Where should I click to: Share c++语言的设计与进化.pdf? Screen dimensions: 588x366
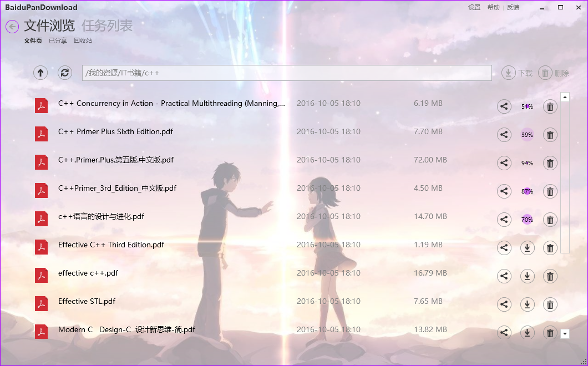504,220
